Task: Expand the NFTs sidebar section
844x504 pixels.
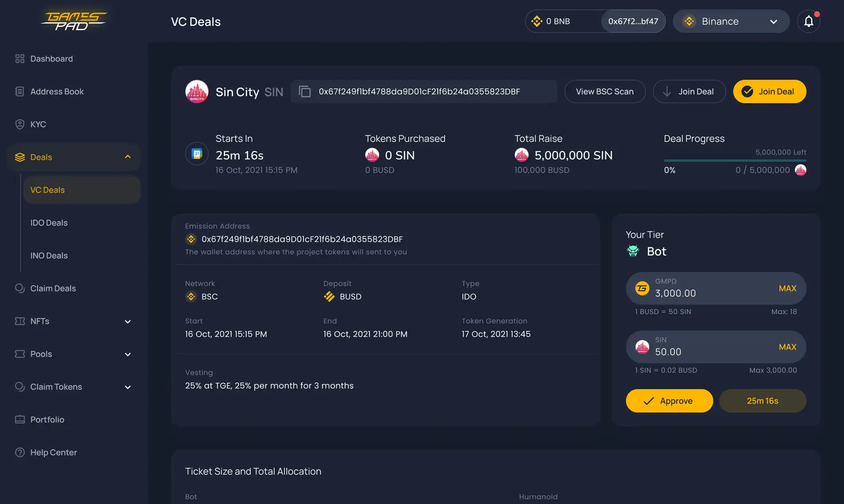Action: coord(127,321)
